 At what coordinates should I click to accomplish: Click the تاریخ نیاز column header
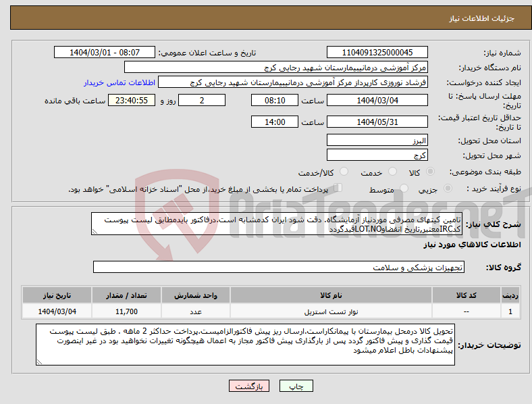(57, 295)
